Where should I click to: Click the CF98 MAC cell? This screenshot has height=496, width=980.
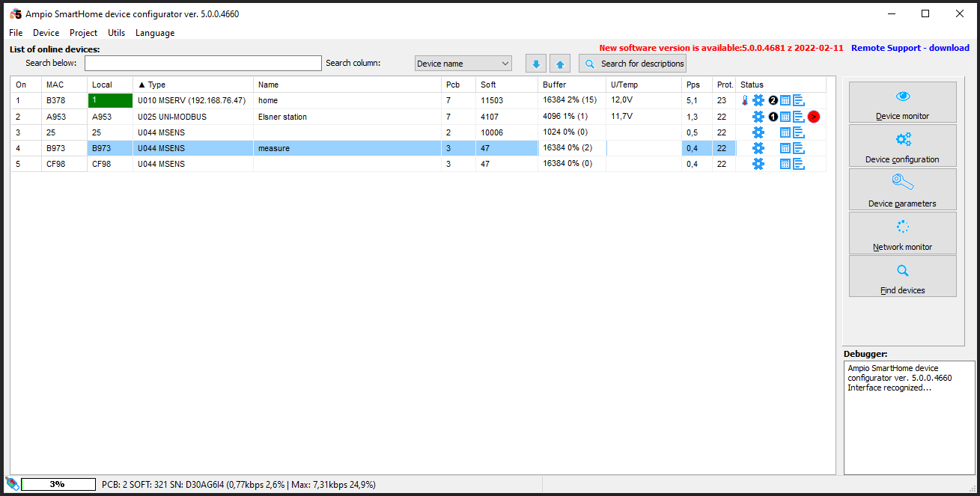tap(64, 164)
